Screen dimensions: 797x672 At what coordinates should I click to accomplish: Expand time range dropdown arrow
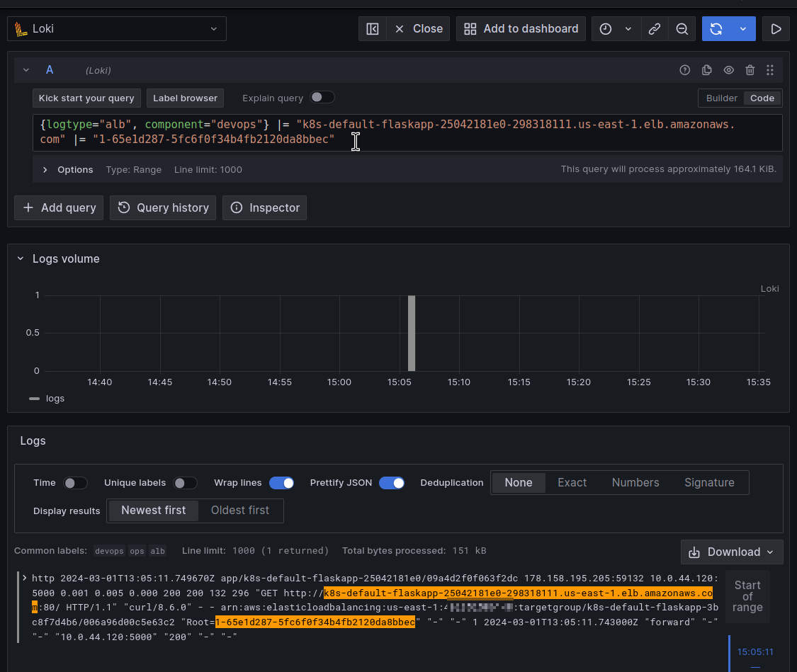click(x=628, y=29)
